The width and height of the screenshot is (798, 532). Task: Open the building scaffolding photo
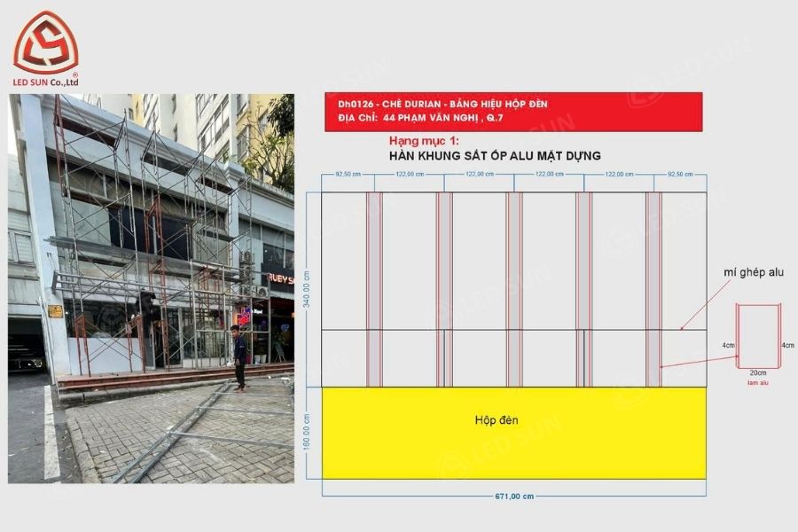point(151,288)
